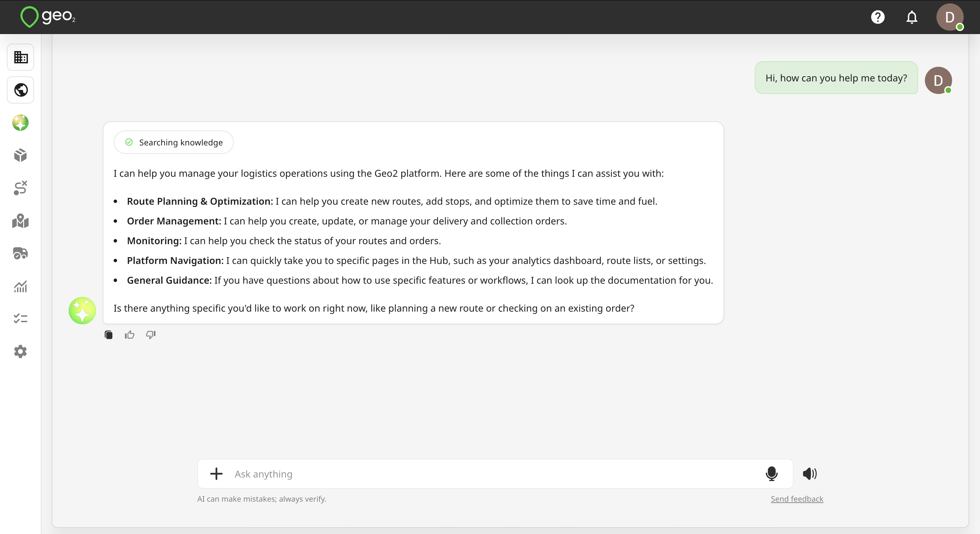The height and width of the screenshot is (534, 980).
Task: Open the vehicles truck sidebar icon
Action: (x=20, y=253)
